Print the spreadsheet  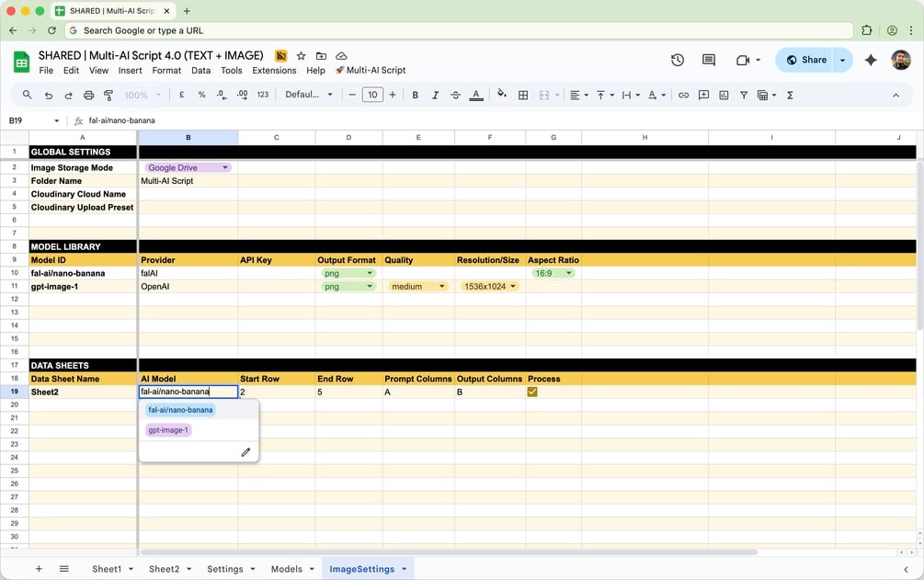coord(88,95)
